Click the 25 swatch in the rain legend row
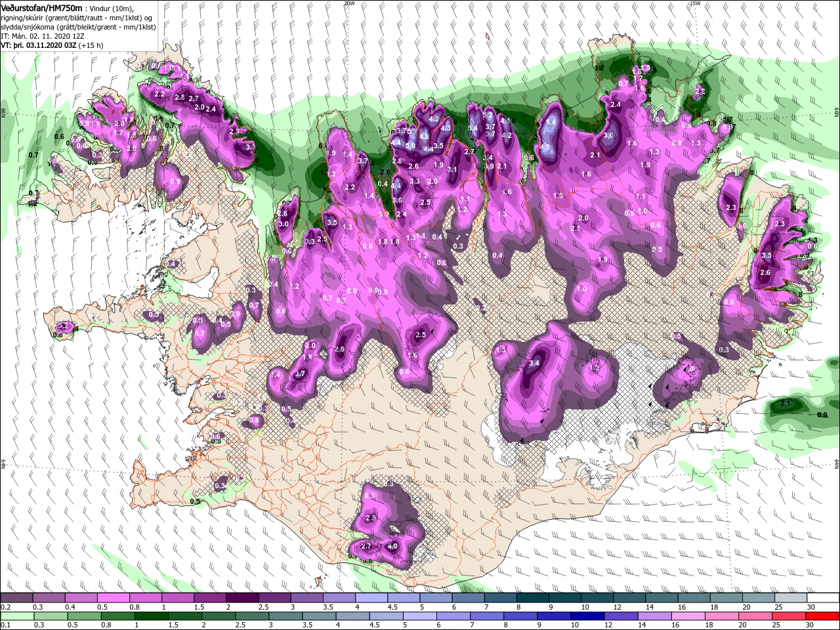Screen dimensions: 840x630 pyautogui.click(x=790, y=616)
